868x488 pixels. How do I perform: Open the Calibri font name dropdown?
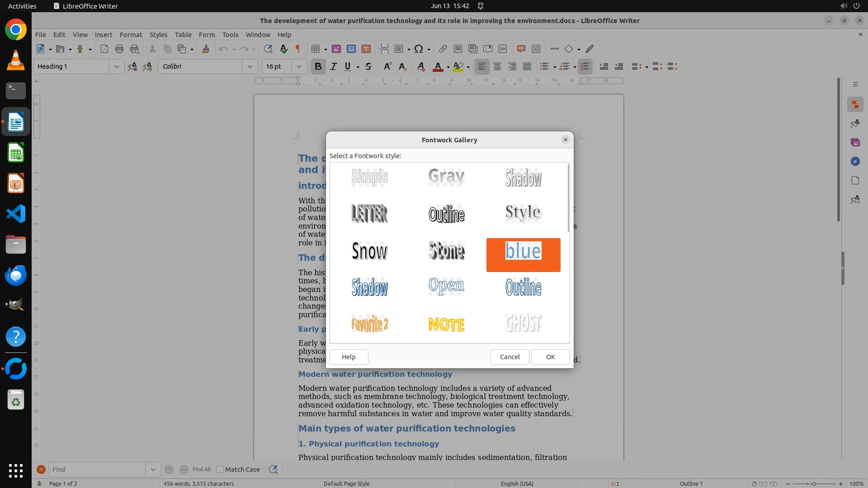click(250, 67)
